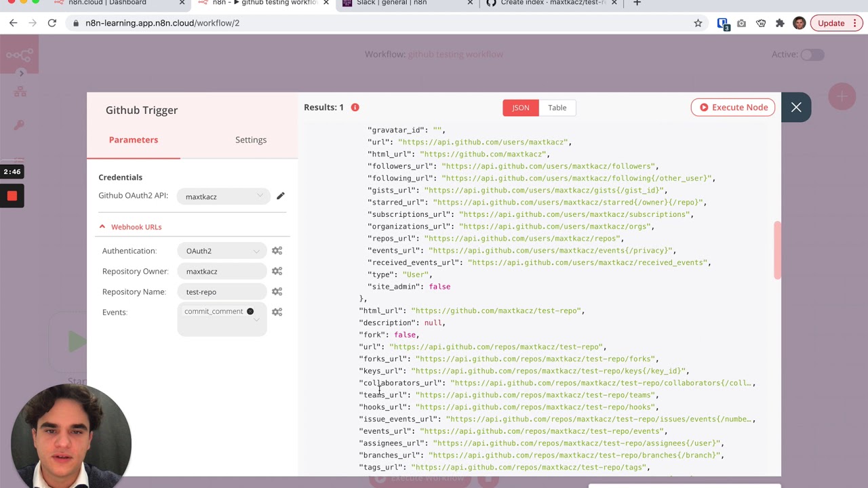Open gear options beside the Authentication field
The width and height of the screenshot is (868, 488).
pyautogui.click(x=277, y=250)
